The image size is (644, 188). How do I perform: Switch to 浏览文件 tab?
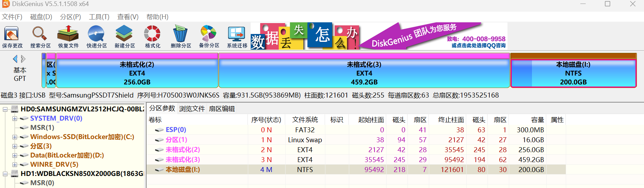coord(192,109)
